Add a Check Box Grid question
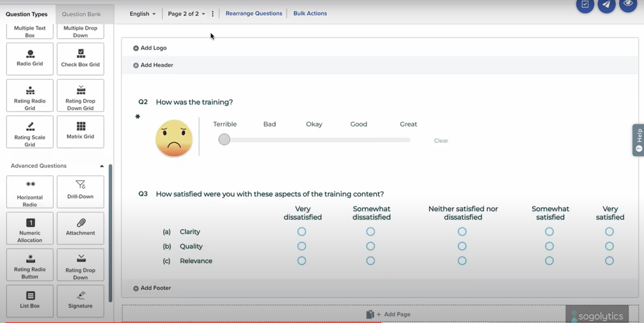 [x=80, y=59]
